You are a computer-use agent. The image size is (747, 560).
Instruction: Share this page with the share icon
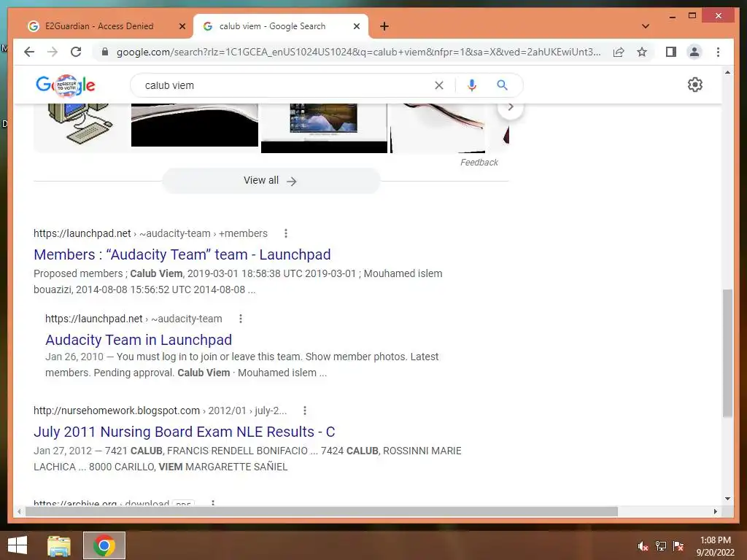tap(619, 52)
